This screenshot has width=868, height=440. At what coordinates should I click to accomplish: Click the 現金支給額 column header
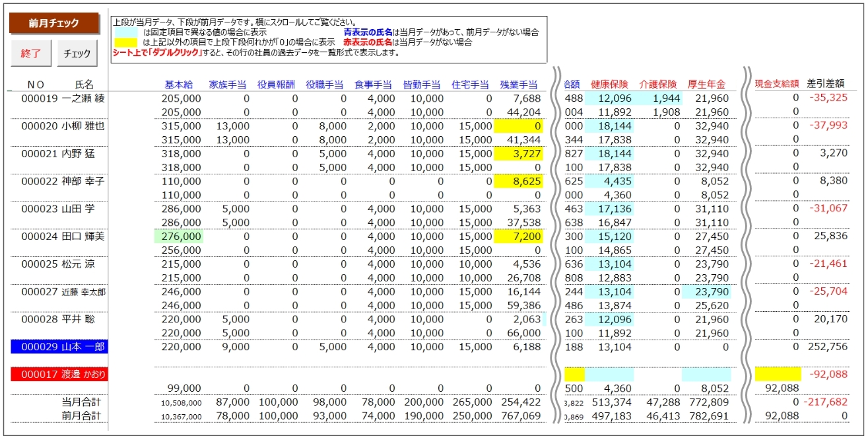(x=777, y=84)
